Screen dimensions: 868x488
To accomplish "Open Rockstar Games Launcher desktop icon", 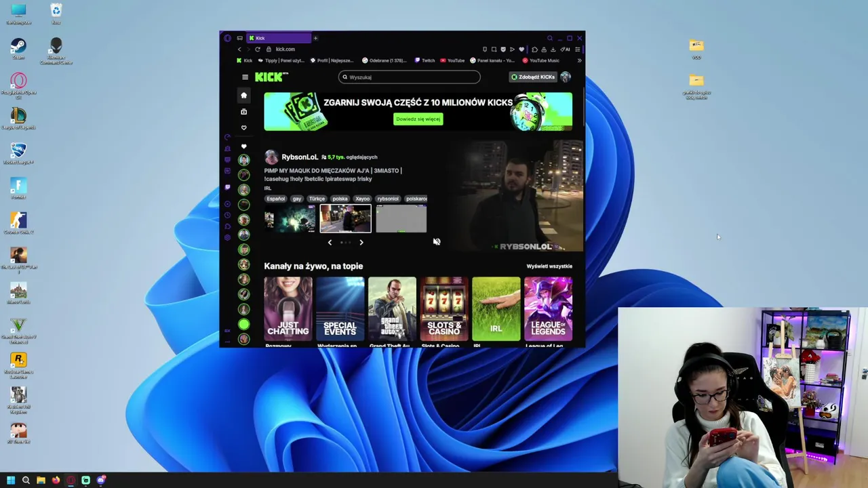I will coord(18,365).
